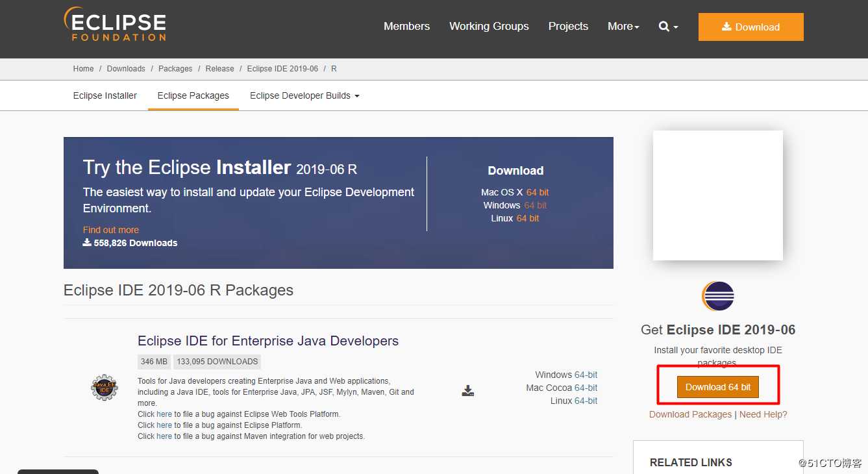Open Packages in the breadcrumb
This screenshot has height=474, width=868.
click(175, 69)
